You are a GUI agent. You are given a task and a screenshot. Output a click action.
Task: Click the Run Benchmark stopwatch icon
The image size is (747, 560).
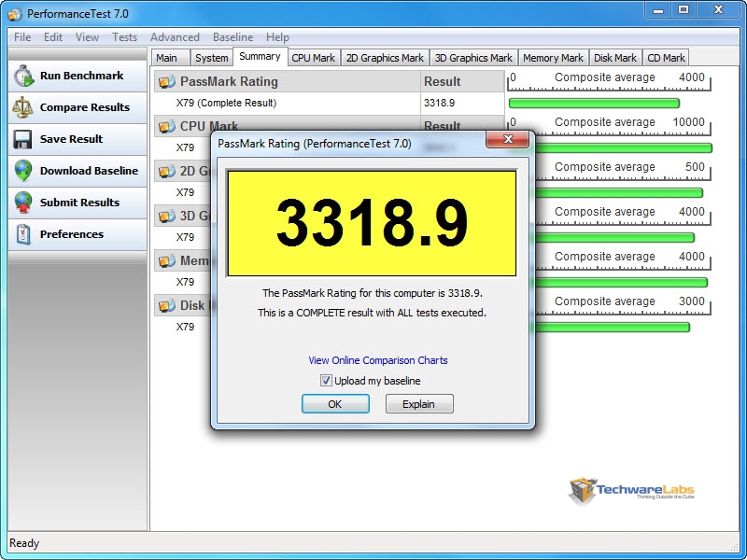pyautogui.click(x=23, y=77)
